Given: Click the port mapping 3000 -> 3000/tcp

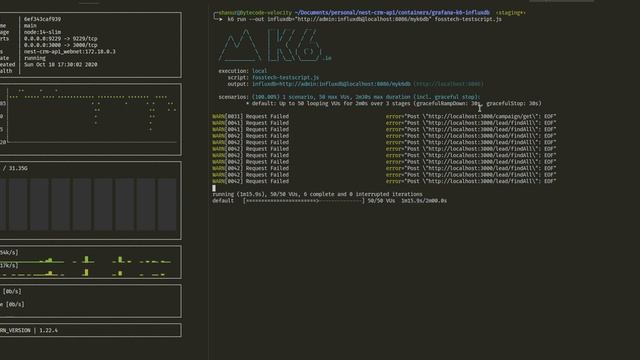Looking at the screenshot, I should pos(60,45).
